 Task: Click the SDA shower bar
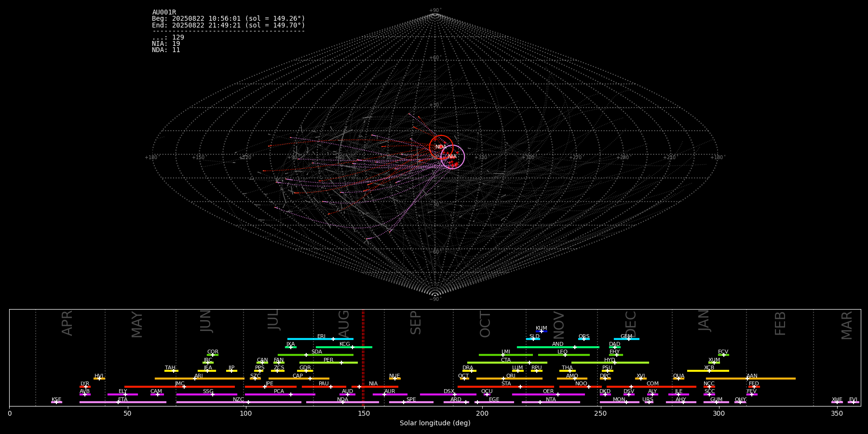point(315,355)
